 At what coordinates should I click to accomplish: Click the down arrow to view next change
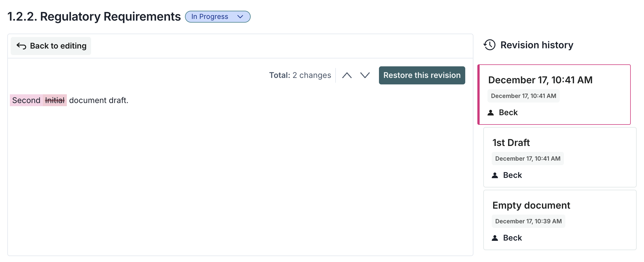coord(365,75)
